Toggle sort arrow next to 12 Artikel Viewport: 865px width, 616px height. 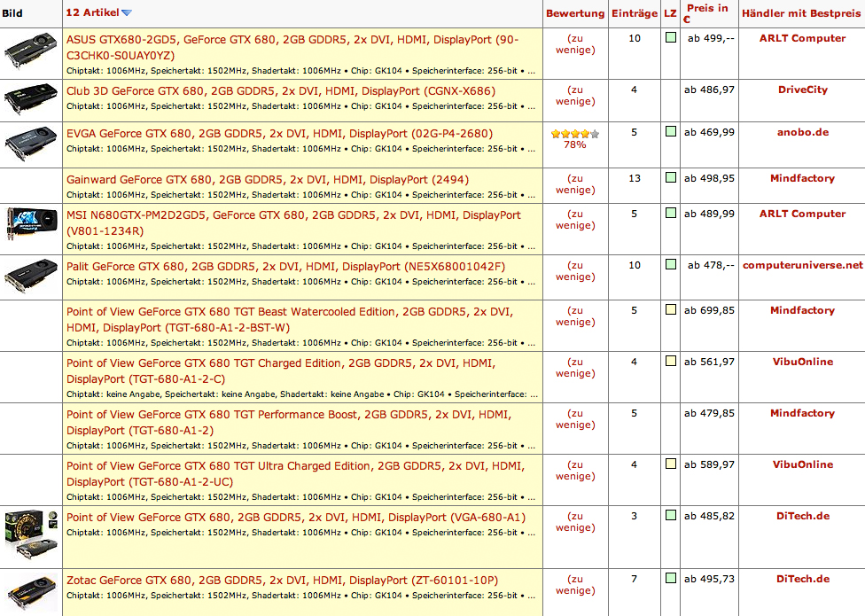(x=127, y=12)
